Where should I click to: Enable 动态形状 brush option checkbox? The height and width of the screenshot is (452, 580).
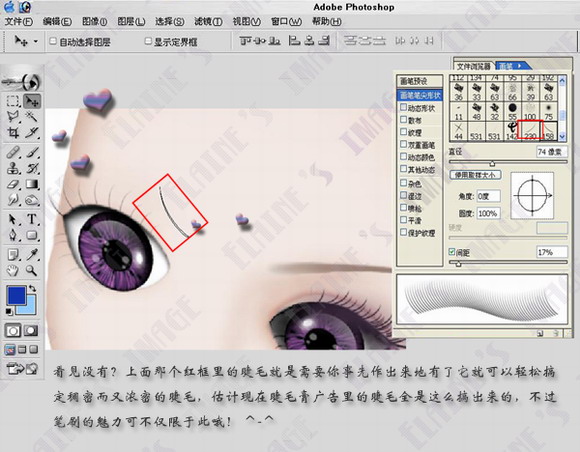(x=404, y=107)
